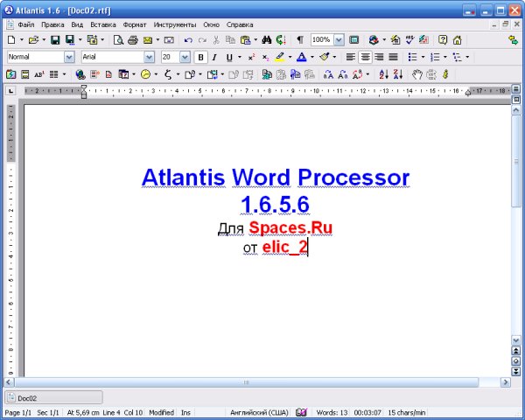Cut selection with scissors icon
The image size is (525, 420).
216,40
